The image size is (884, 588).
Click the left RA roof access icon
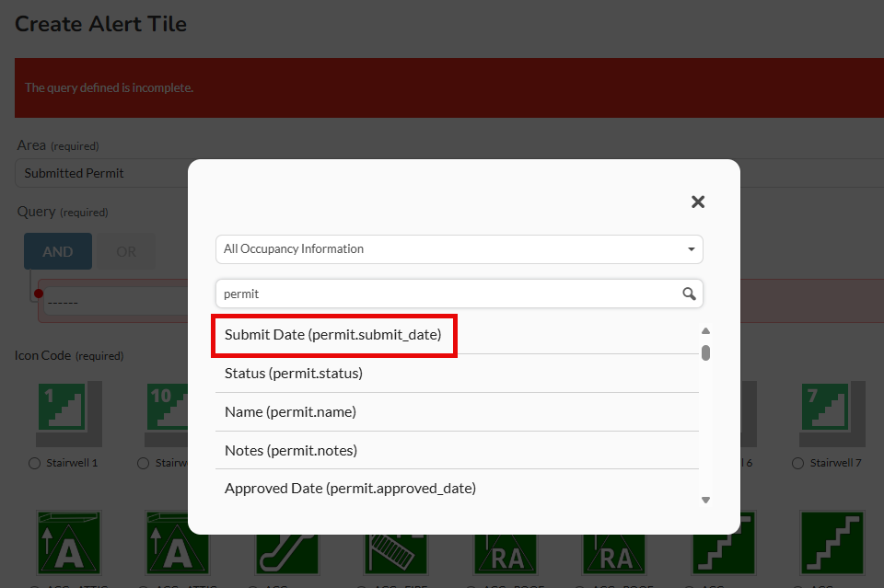click(506, 554)
